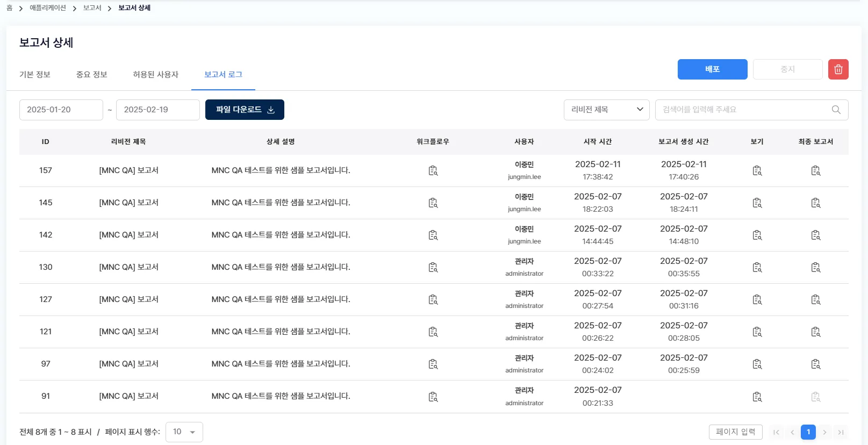Click the blue 배포 button
Image resolution: width=868 pixels, height=445 pixels.
(x=712, y=69)
